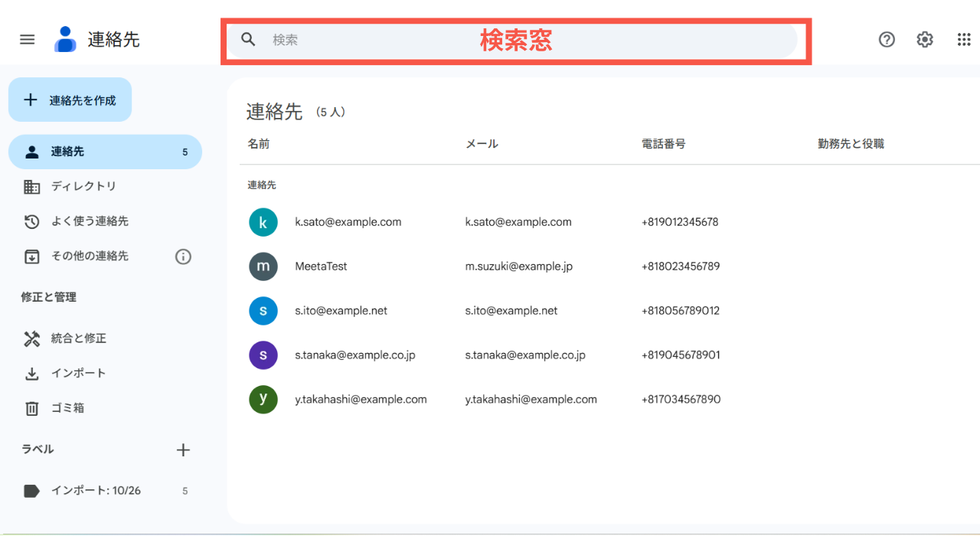
Task: Open その他の連絡先 in the sidebar
Action: pyautogui.click(x=90, y=257)
